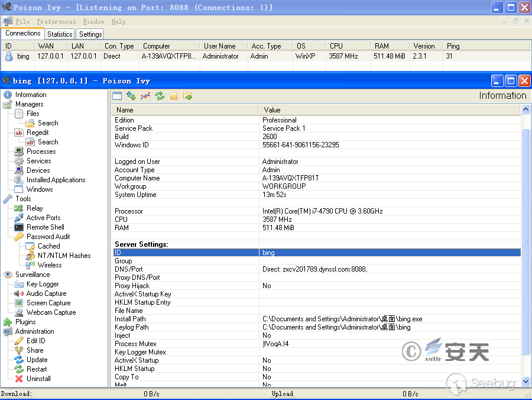Switch to the Statistics tab
This screenshot has height=400, width=532.
click(60, 34)
